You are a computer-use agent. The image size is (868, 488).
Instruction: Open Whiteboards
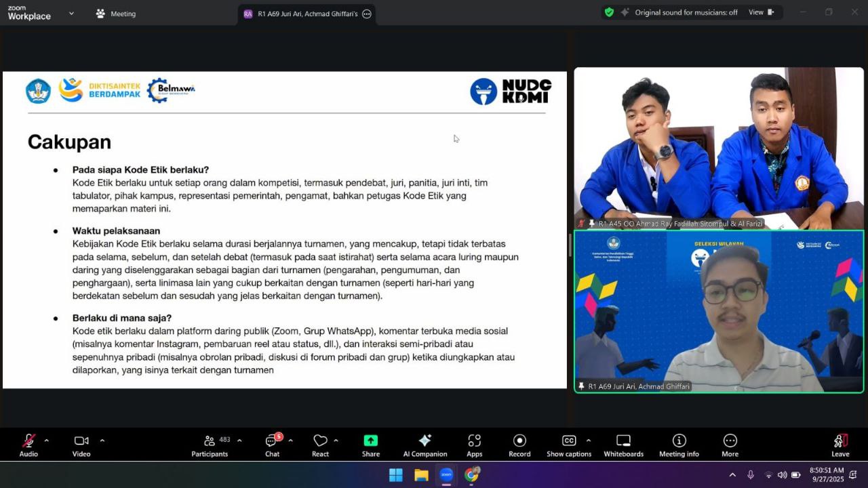[x=623, y=445]
